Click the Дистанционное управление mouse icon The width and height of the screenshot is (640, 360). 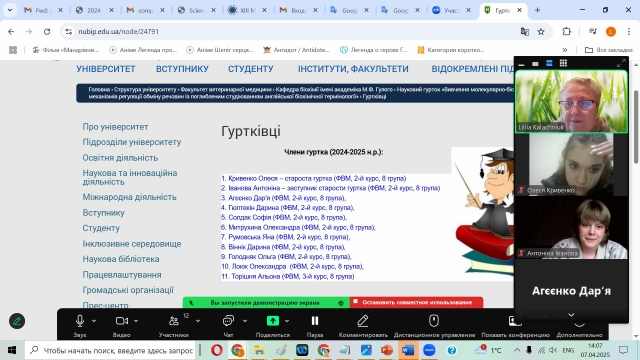(x=434, y=321)
